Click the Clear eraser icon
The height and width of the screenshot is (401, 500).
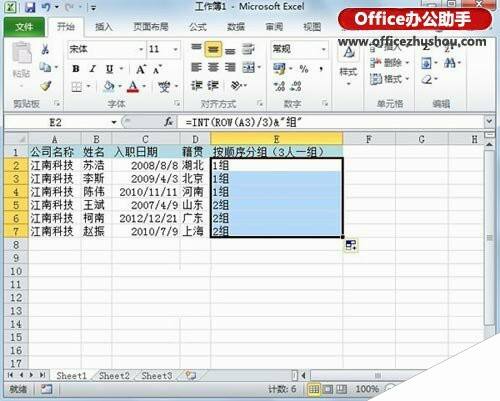[x=427, y=79]
